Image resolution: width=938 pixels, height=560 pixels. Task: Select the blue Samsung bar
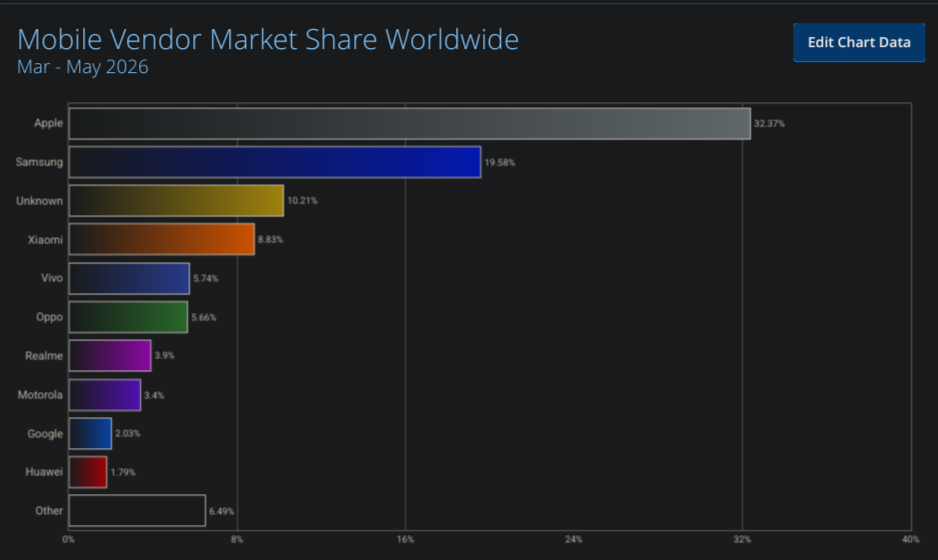(x=275, y=162)
